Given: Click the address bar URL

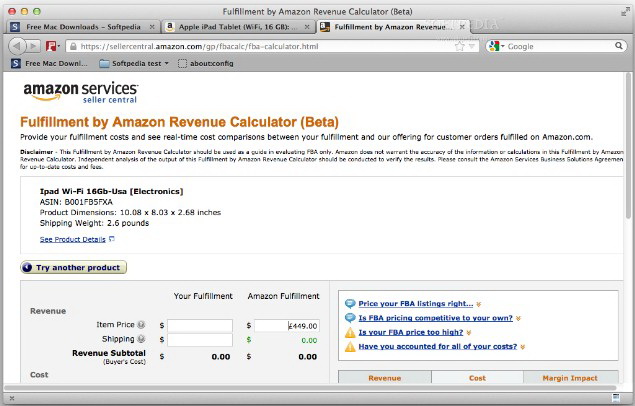Looking at the screenshot, I should (x=199, y=47).
